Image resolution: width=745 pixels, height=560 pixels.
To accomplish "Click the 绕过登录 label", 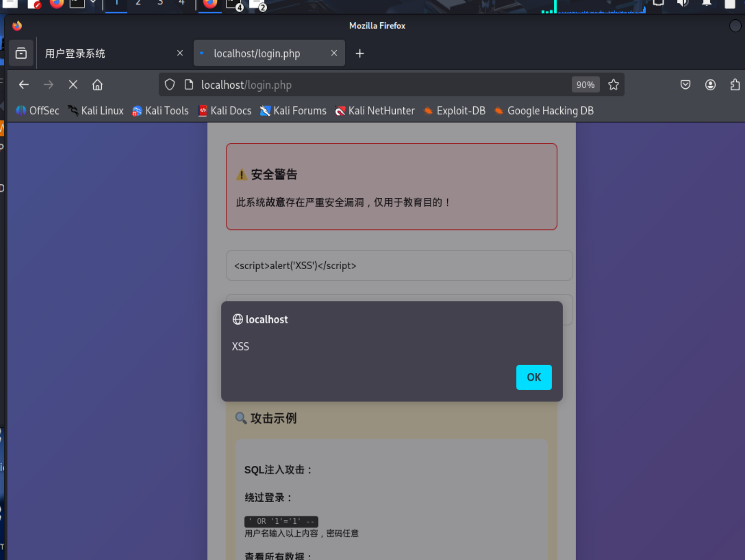I will tap(268, 497).
